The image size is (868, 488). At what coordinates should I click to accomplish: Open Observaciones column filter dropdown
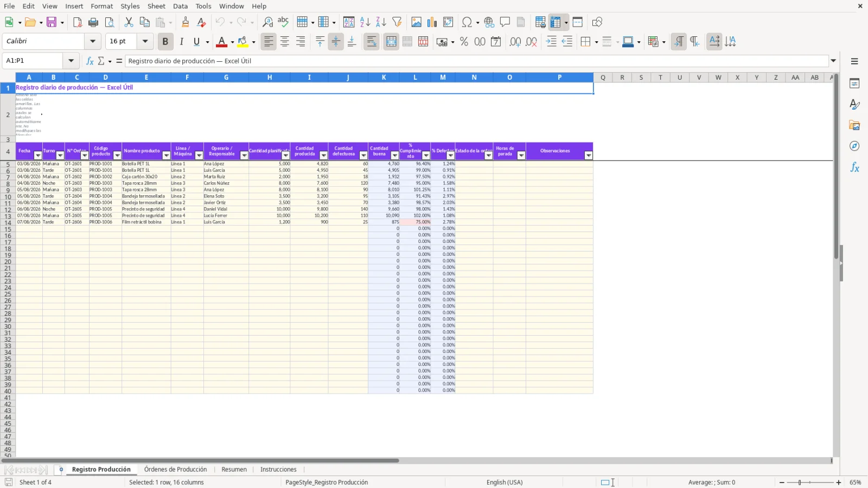(x=589, y=156)
